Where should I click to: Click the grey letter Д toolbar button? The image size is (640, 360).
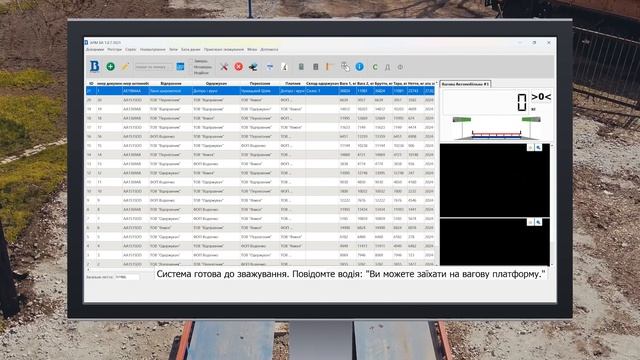pyautogui.click(x=387, y=67)
